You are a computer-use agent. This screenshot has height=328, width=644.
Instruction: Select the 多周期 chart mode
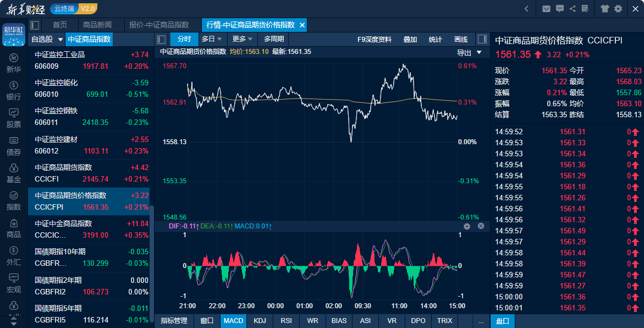(274, 39)
